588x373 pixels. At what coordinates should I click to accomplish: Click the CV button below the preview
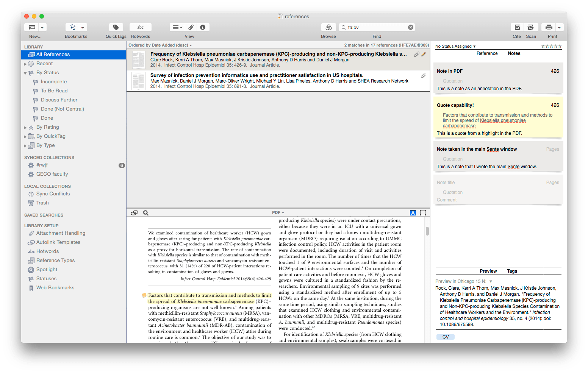[x=445, y=336]
